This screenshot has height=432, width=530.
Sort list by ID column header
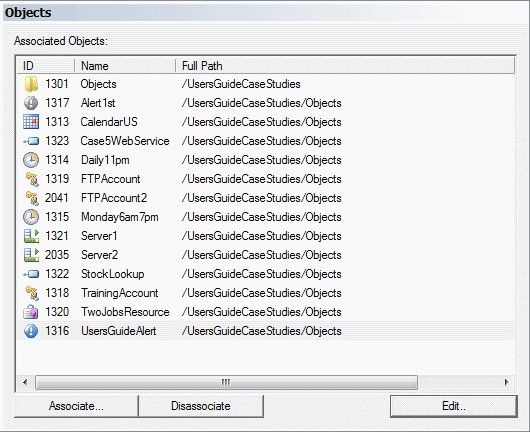coord(46,66)
